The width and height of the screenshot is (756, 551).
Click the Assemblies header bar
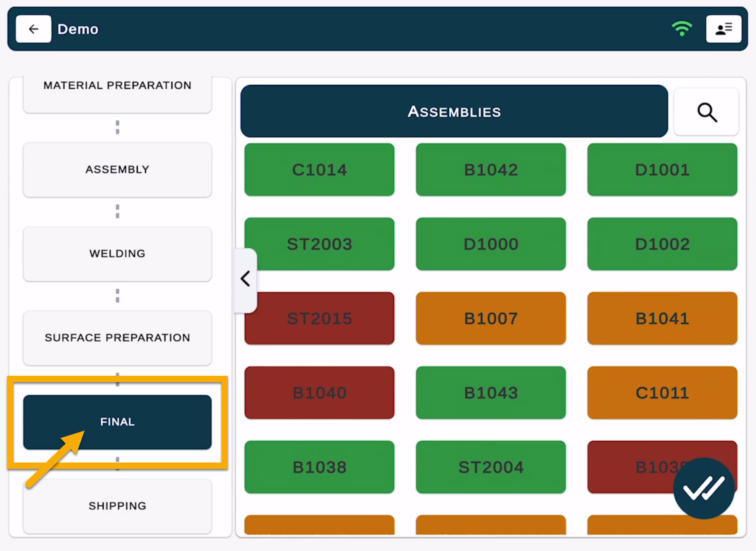[x=454, y=112]
